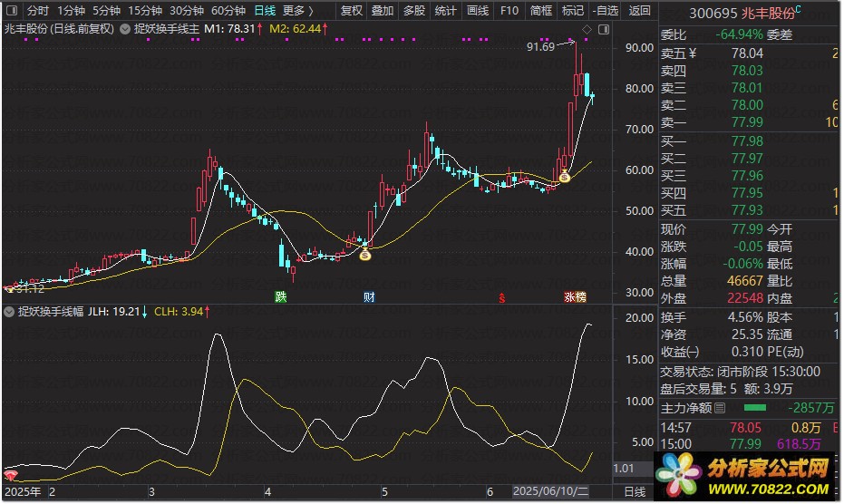Click stock code 300695
The image size is (844, 504).
(713, 13)
